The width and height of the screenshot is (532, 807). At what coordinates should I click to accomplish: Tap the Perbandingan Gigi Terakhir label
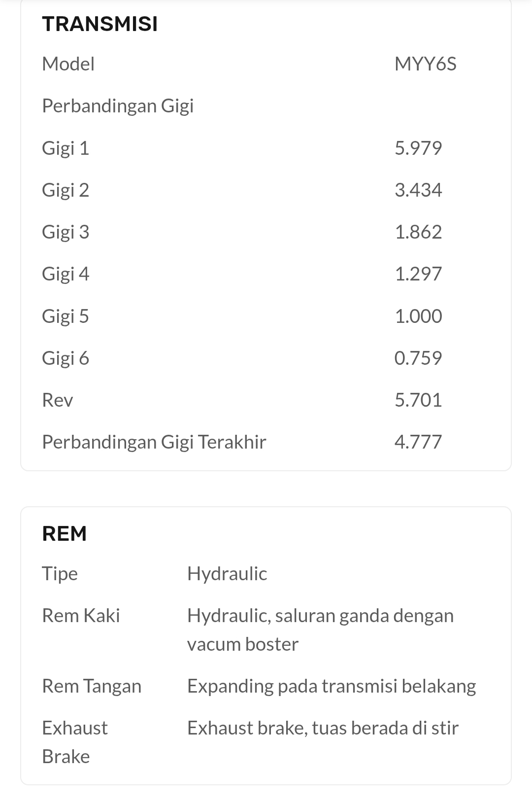(154, 442)
